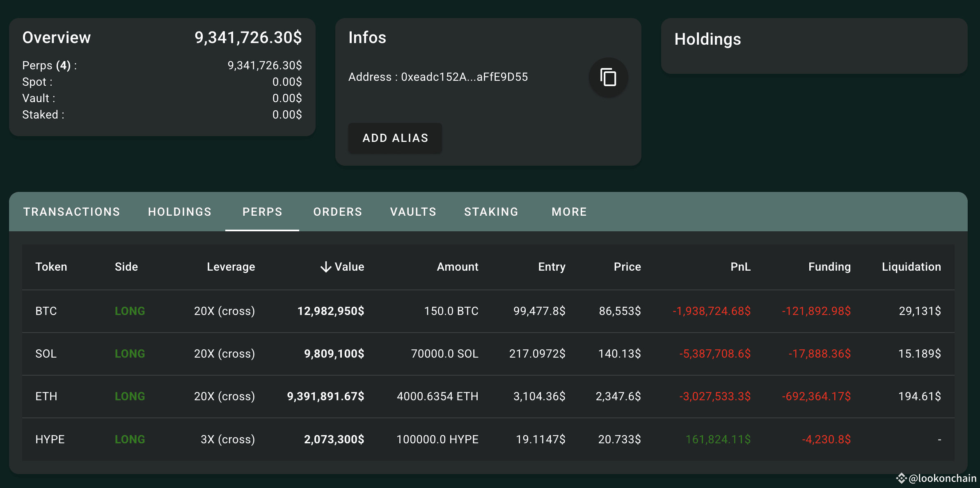Switch to the Staking tab
980x488 pixels.
pos(491,212)
